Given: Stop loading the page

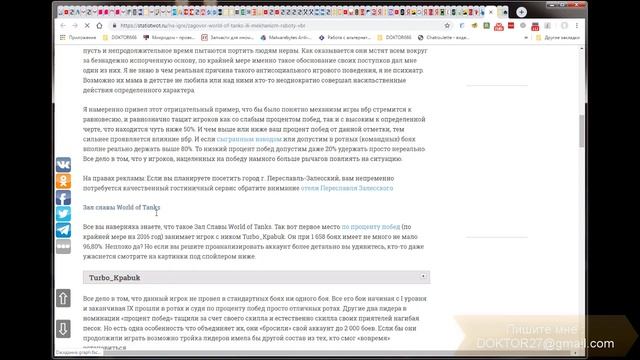Looking at the screenshot, I should pos(87,25).
